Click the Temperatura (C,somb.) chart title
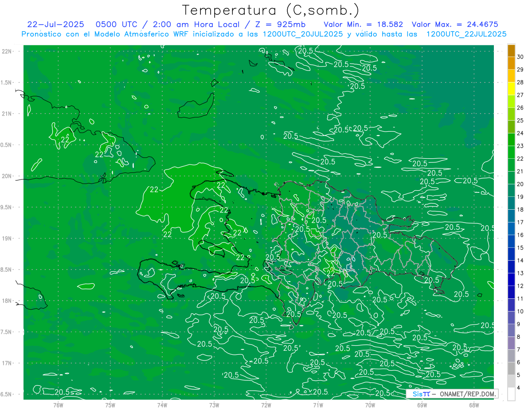The image size is (532, 411). tap(271, 11)
